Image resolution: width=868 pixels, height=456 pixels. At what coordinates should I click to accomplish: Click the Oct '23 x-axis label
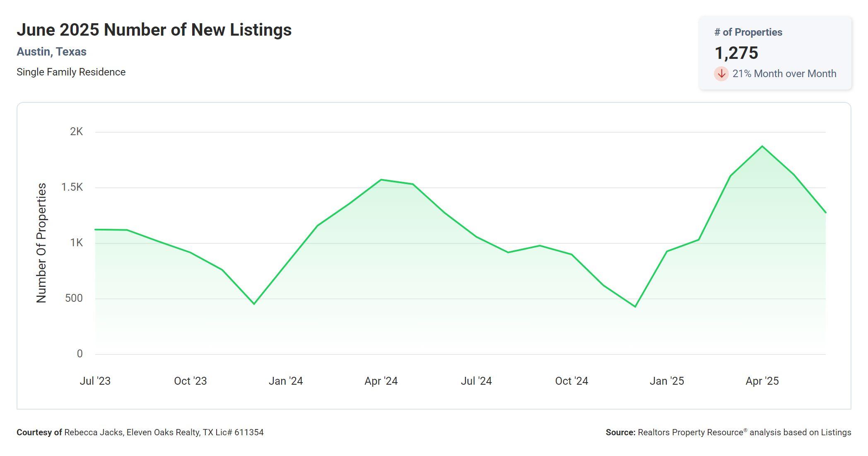pos(190,381)
